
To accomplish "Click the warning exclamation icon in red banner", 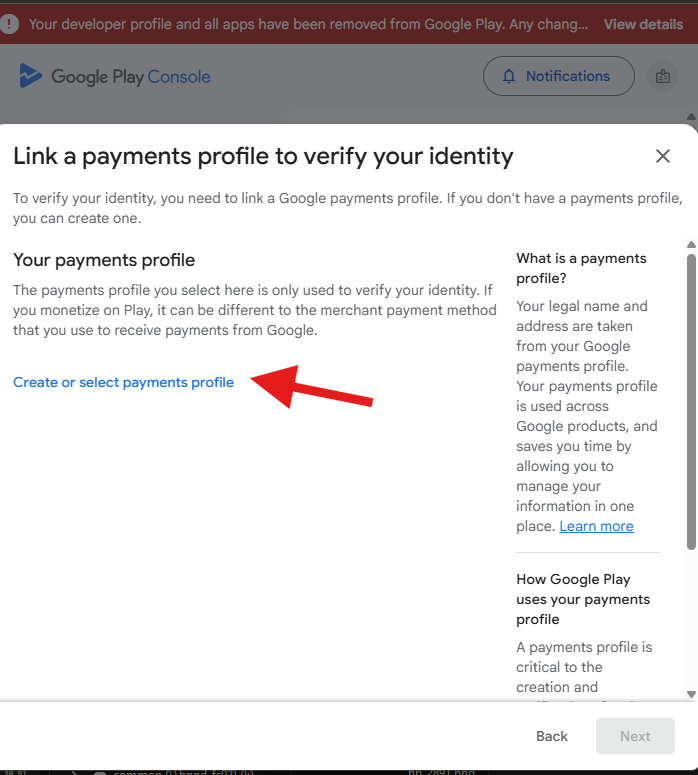I will (10, 24).
